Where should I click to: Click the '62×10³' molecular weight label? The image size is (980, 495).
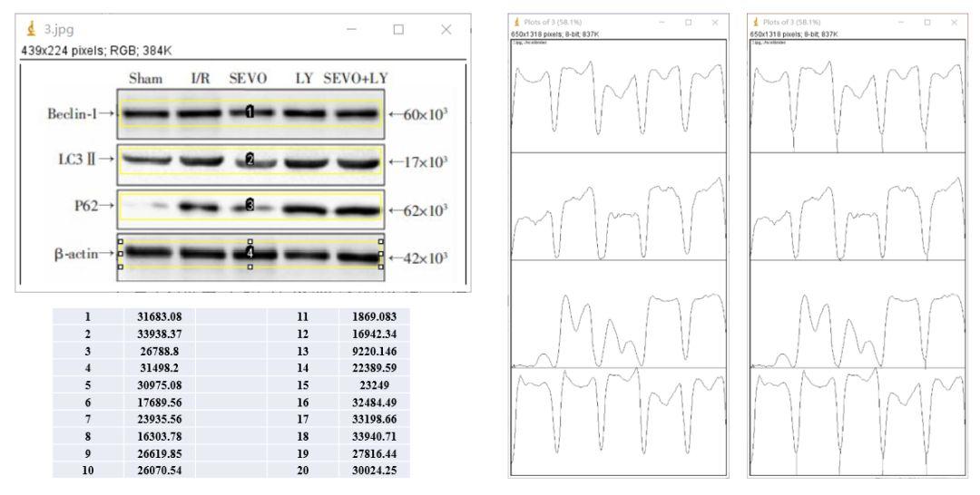coord(426,210)
